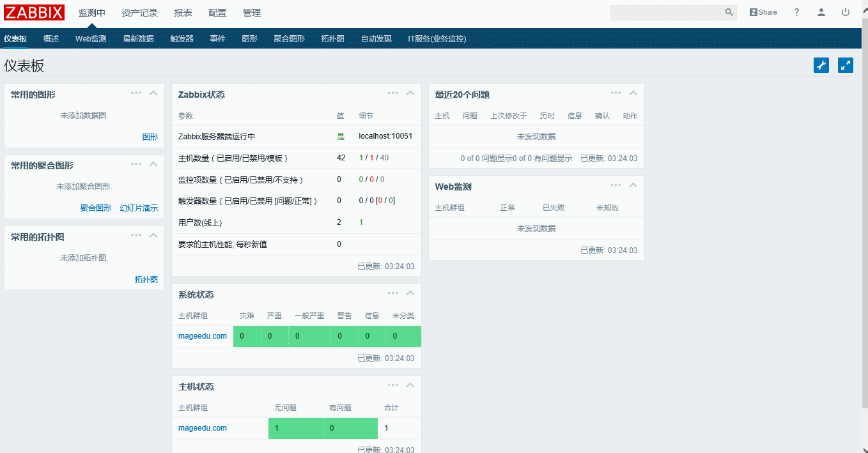
Task: Open menu dots on Web监测 widget
Action: pyautogui.click(x=616, y=185)
